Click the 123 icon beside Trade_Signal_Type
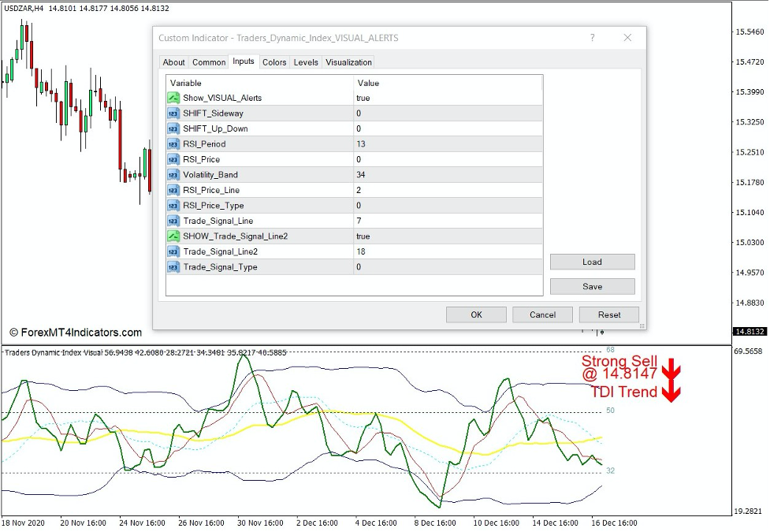The image size is (770, 532). (x=173, y=267)
